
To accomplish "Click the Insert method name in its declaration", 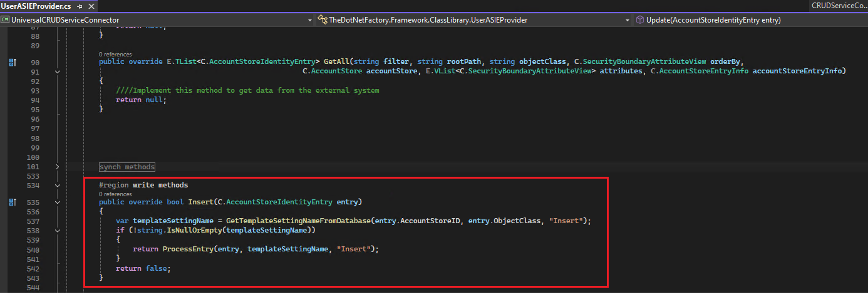I will pyautogui.click(x=200, y=202).
